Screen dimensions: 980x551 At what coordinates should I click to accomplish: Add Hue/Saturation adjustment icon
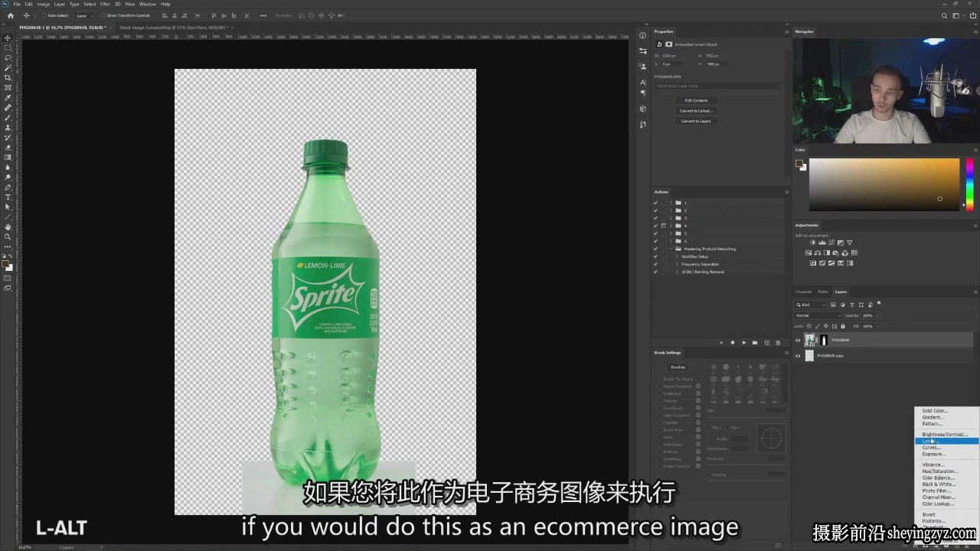coord(808,253)
